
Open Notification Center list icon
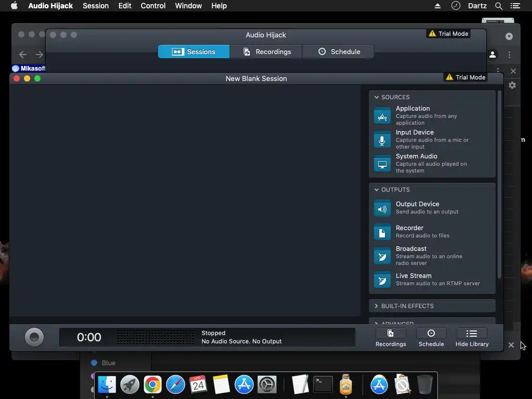pyautogui.click(x=515, y=6)
